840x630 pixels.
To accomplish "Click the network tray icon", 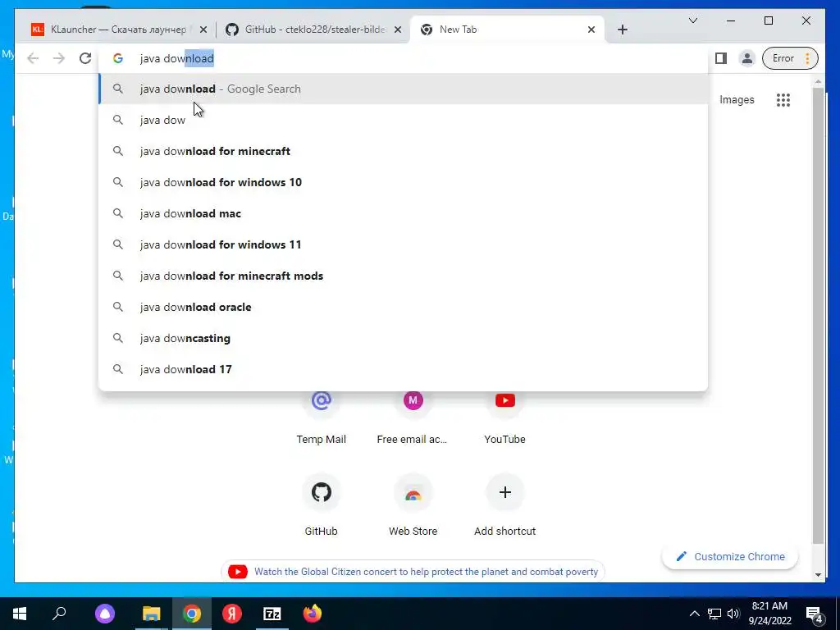I will pos(714,614).
